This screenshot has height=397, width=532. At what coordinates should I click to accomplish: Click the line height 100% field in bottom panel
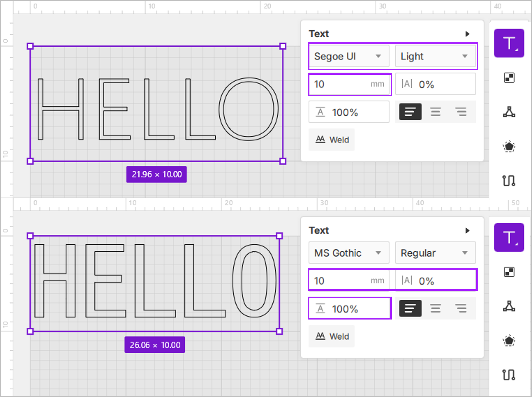(x=349, y=309)
